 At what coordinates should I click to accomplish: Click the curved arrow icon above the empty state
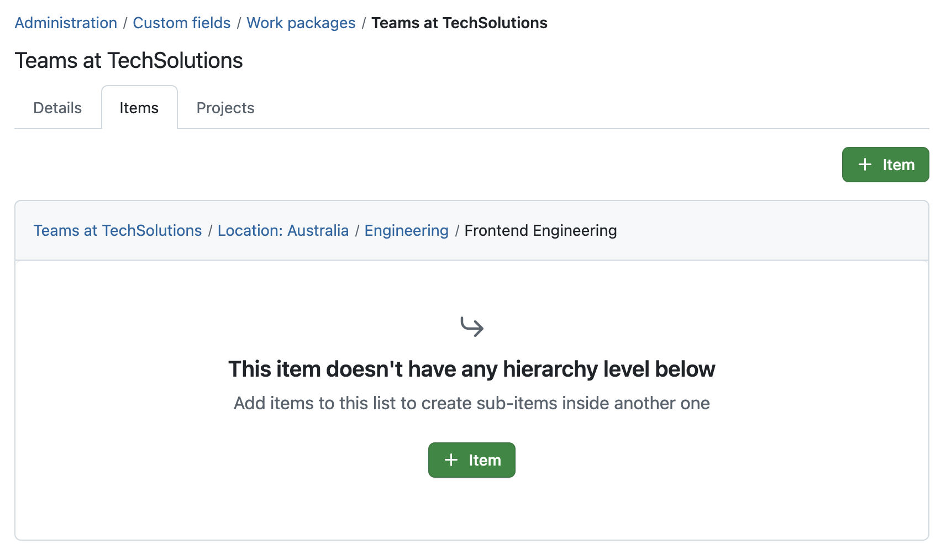click(472, 326)
